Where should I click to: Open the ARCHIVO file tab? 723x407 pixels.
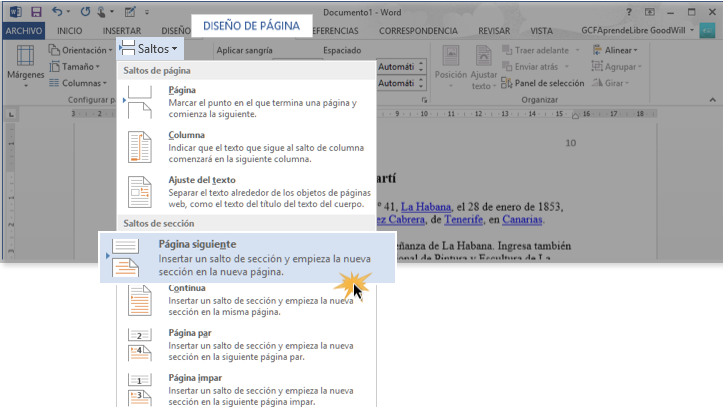[24, 31]
